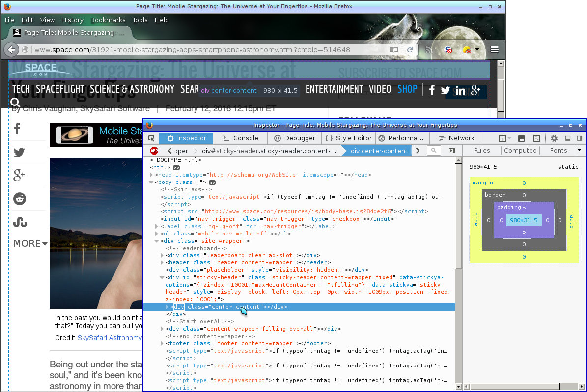
Task: Open the flag-globe extension icon in Firefox toolbar
Action: [448, 50]
